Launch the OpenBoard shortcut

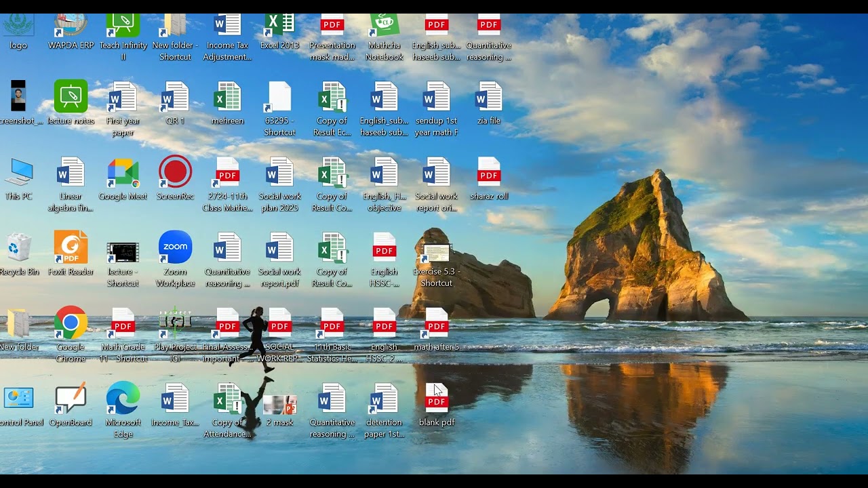tap(71, 404)
